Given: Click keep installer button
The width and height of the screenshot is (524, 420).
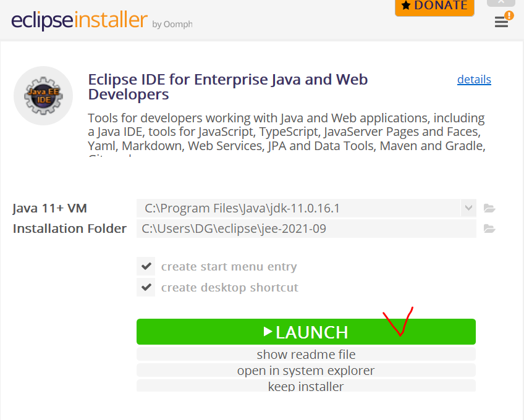Looking at the screenshot, I should click(x=306, y=385).
